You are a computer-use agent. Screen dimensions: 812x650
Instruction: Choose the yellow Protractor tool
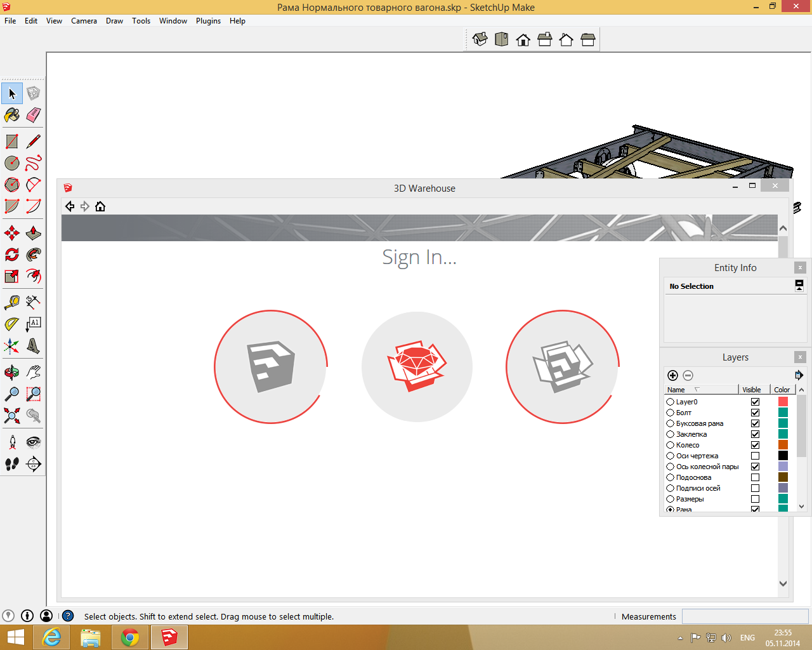point(12,324)
